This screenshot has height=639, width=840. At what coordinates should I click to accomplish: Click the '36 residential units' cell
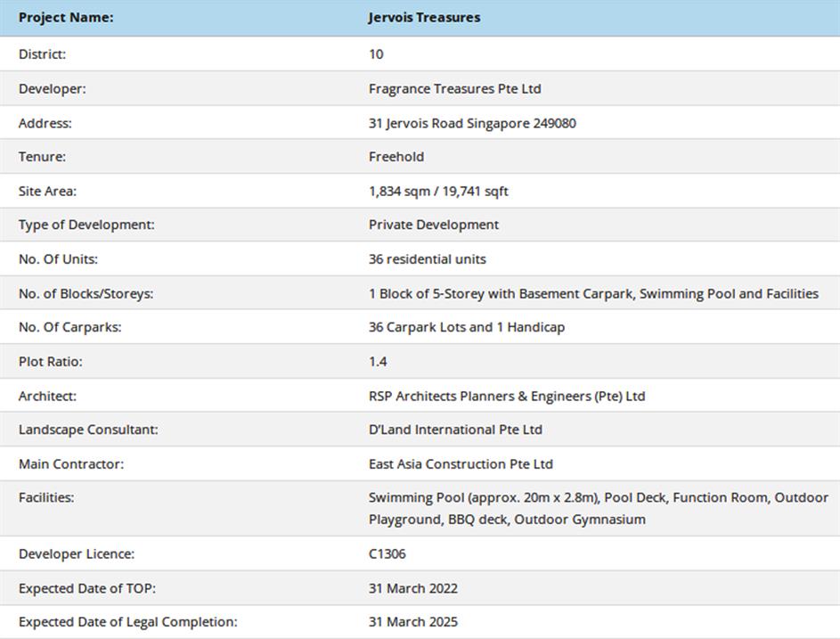coord(428,259)
